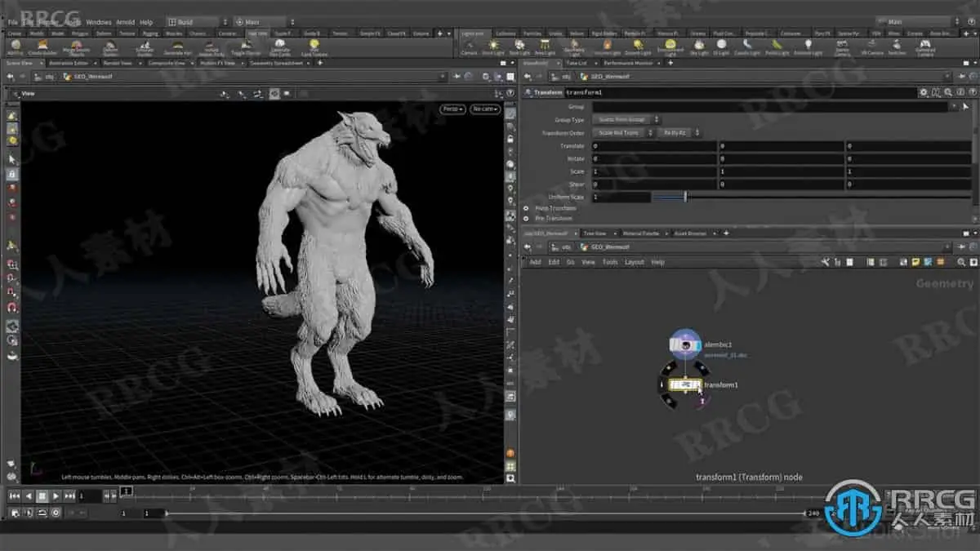Click the network editor search magnifier icon
The width and height of the screenshot is (980, 551).
pyautogui.click(x=960, y=262)
